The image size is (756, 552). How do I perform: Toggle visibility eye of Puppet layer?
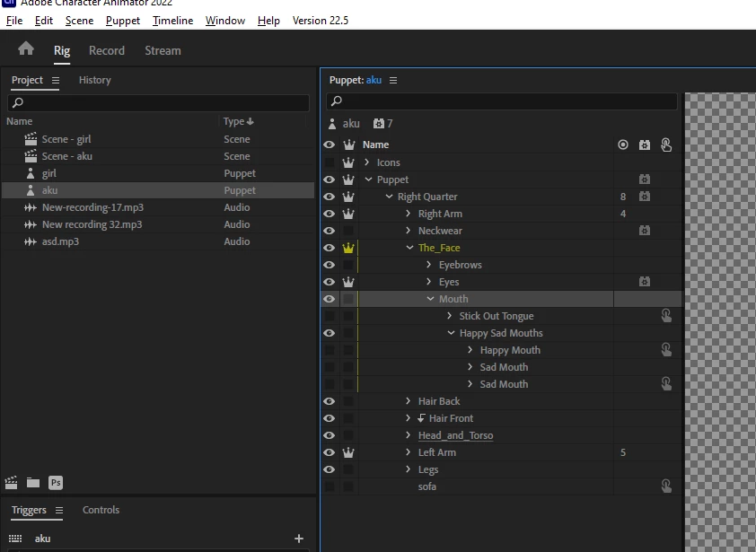click(330, 180)
